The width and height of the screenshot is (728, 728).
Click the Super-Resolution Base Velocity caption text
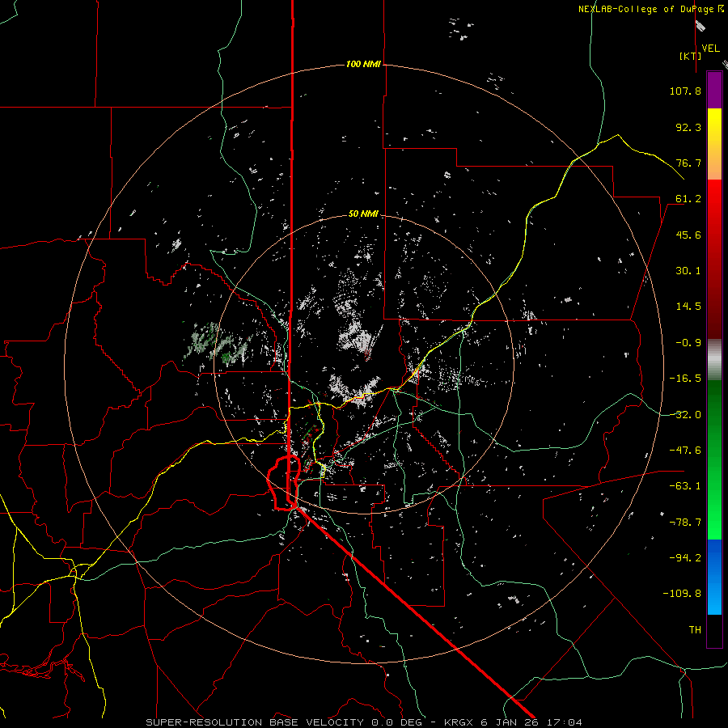click(x=364, y=722)
